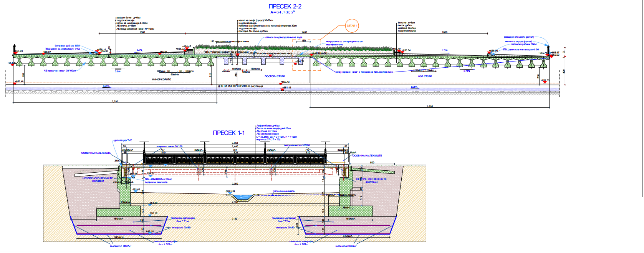The height and width of the screenshot is (253, 644).
Task: Click the blue water channel in section 1-1
Action: (x=242, y=197)
